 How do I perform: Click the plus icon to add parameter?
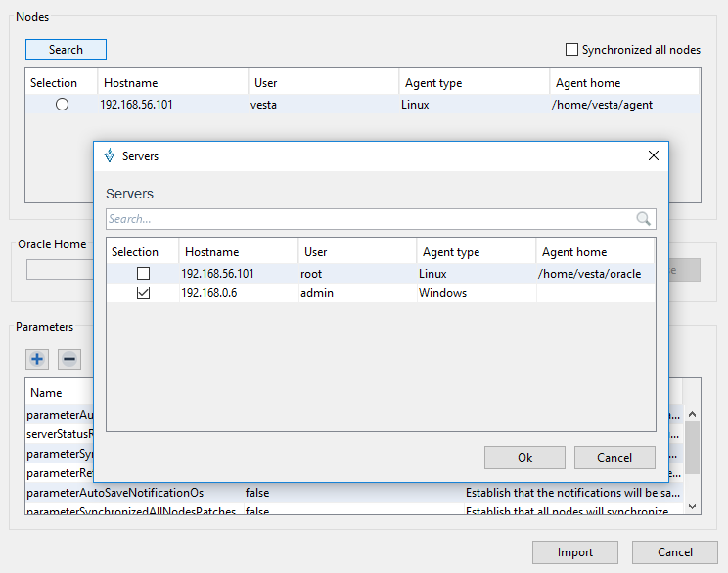click(x=37, y=359)
